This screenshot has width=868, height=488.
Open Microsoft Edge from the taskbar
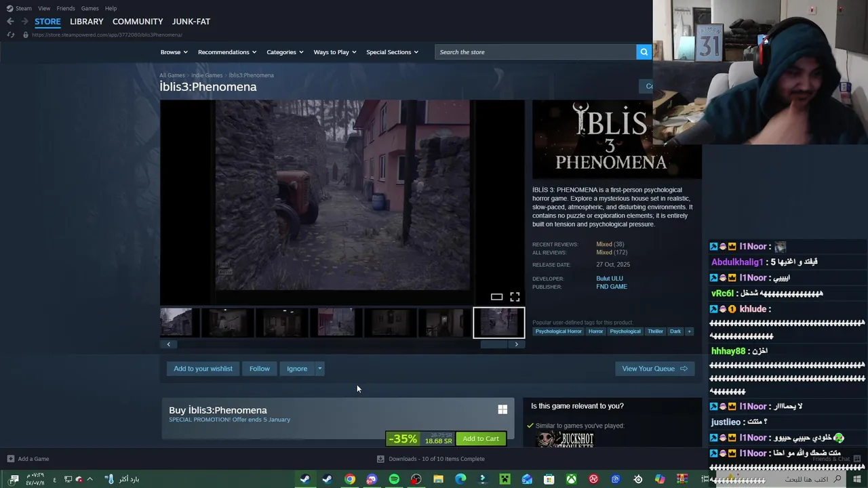(460, 479)
